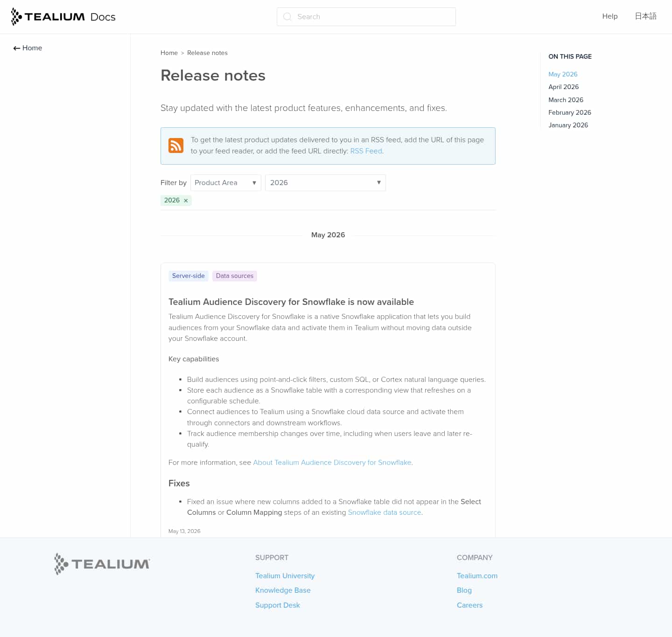This screenshot has height=637, width=672.
Task: Remove the 2026 filter chip
Action: pyautogui.click(x=186, y=201)
